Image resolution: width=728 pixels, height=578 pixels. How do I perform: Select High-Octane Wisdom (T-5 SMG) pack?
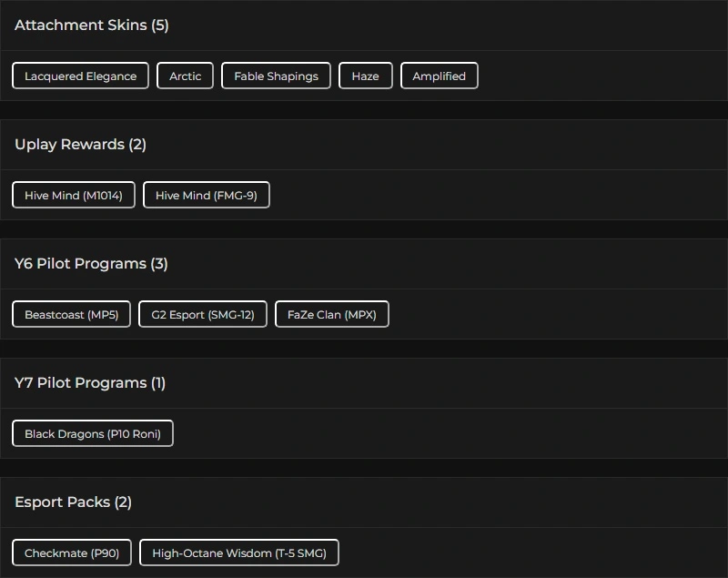(x=238, y=553)
